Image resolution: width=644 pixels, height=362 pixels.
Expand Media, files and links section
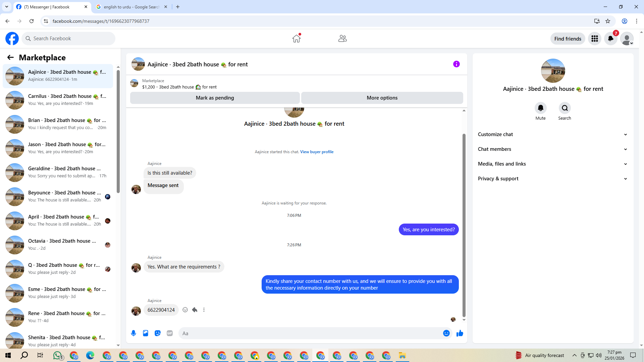coord(553,164)
